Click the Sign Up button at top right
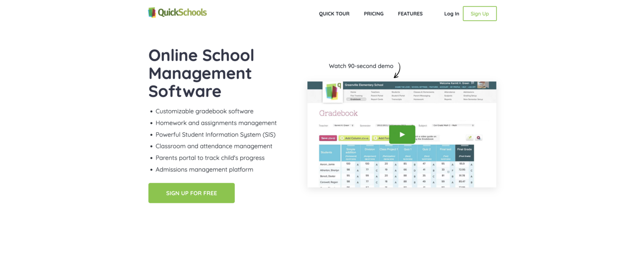This screenshot has height=272, width=644. 479,13
